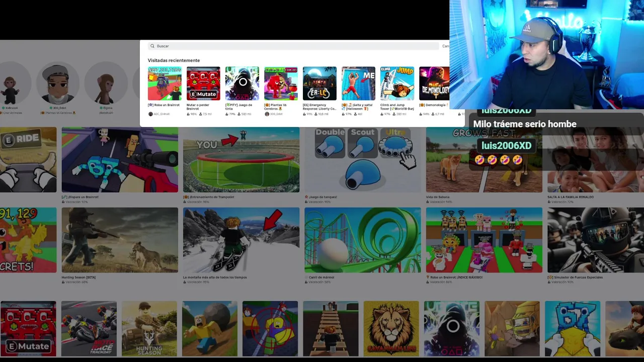Select E Mutate tile in bottom row

click(28, 328)
